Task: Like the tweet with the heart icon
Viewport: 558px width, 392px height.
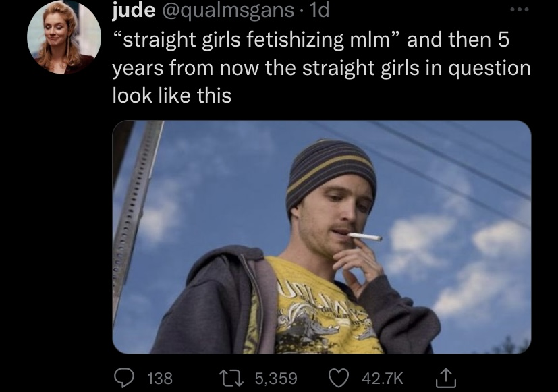Action: coord(338,378)
